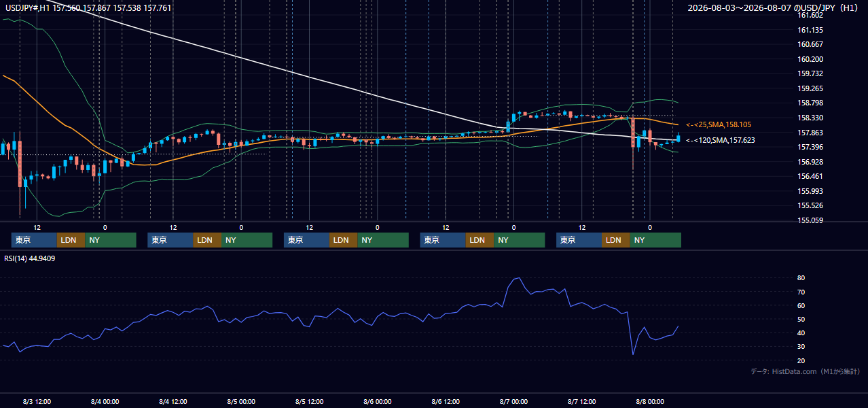Select the 2026-08-03〜2026-08-07 USD/JPY chart heading
868x408 pixels.
[x=772, y=7]
